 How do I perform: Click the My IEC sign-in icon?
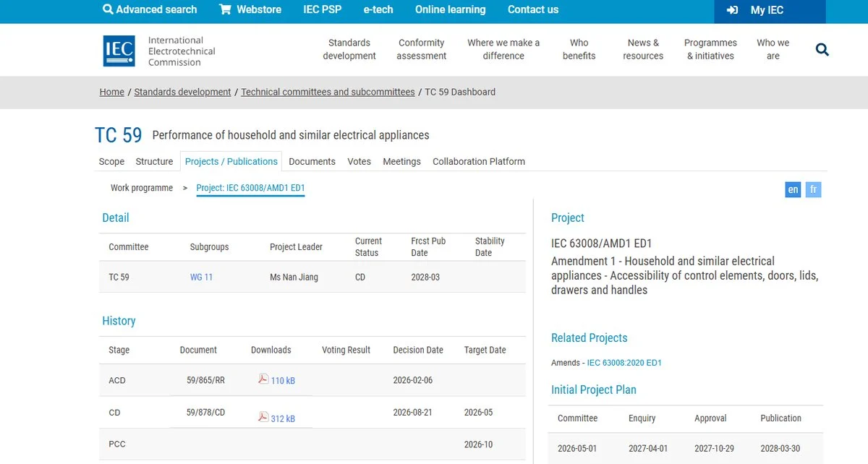pos(733,10)
